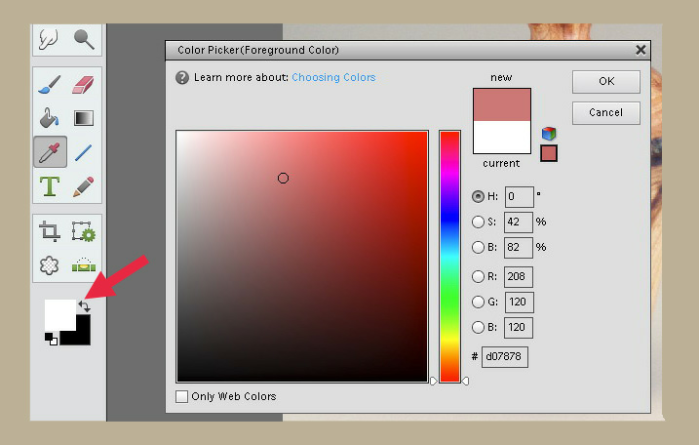Select the Crop tool

49,232
